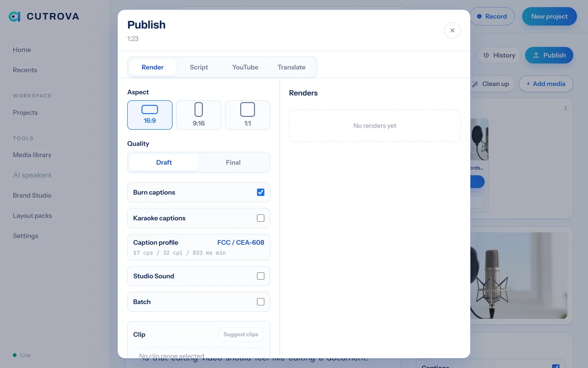Click the Cutrova logo icon
This screenshot has width=588, height=368.
[15, 17]
